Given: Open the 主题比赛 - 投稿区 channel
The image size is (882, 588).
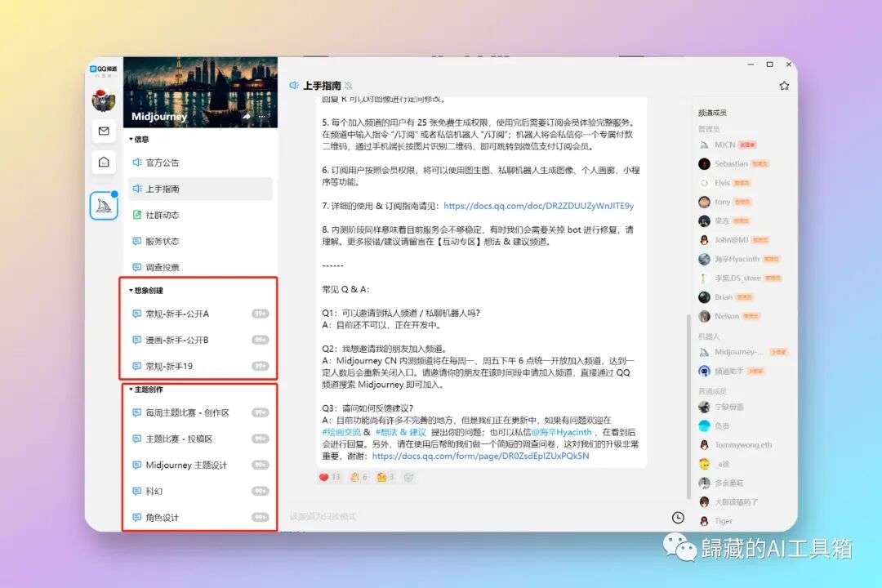Looking at the screenshot, I should (x=200, y=439).
